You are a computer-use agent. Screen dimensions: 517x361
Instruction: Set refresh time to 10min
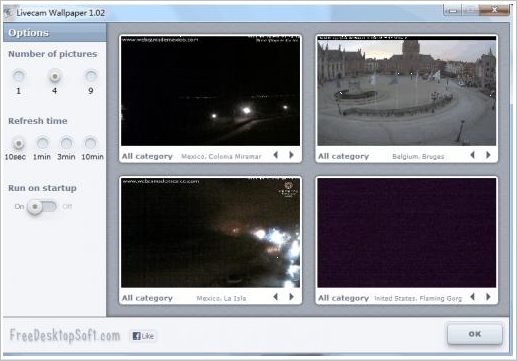click(x=90, y=144)
